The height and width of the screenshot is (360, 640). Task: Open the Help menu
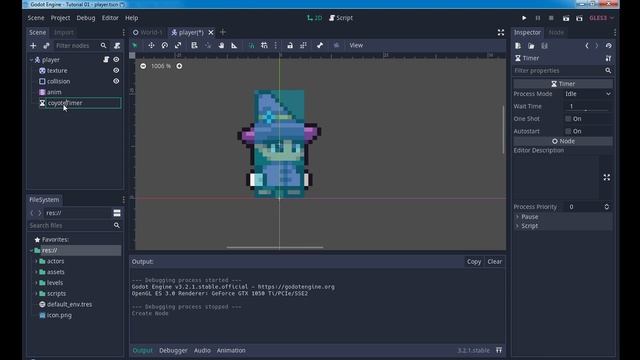pos(131,18)
